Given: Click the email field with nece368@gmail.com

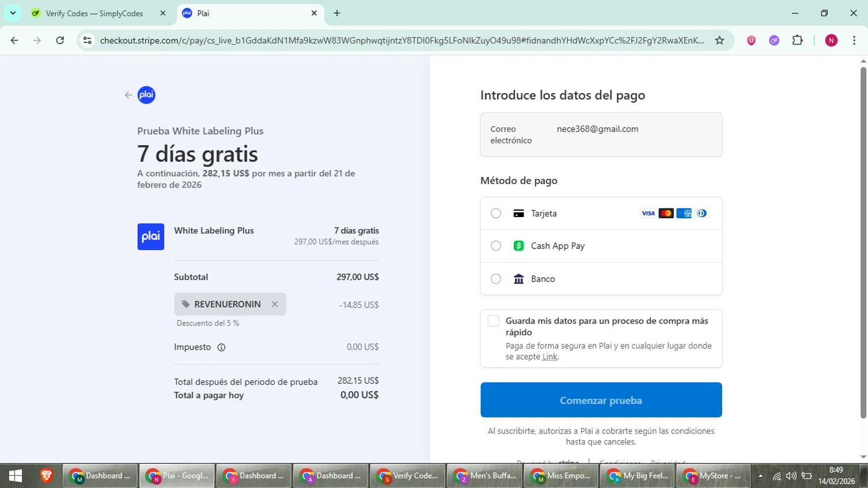Looking at the screenshot, I should coord(601,134).
